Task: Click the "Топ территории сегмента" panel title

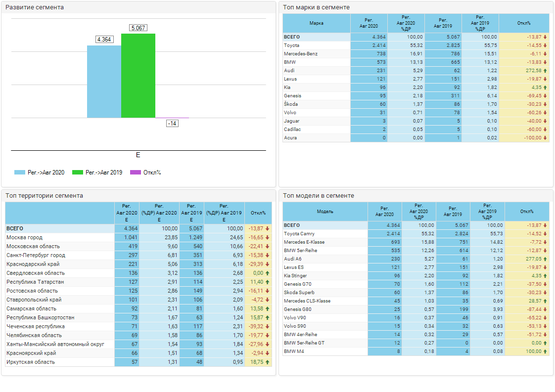Action: [x=44, y=196]
